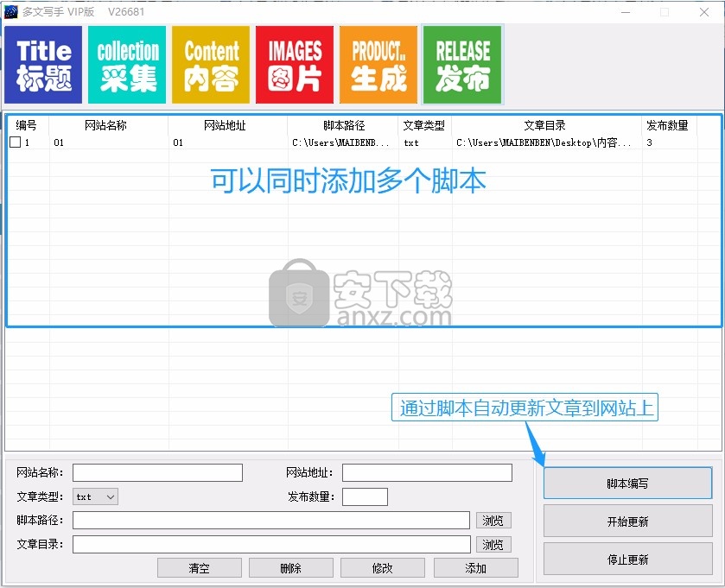Focus the 网站地址 input field
725x588 pixels.
[427, 473]
